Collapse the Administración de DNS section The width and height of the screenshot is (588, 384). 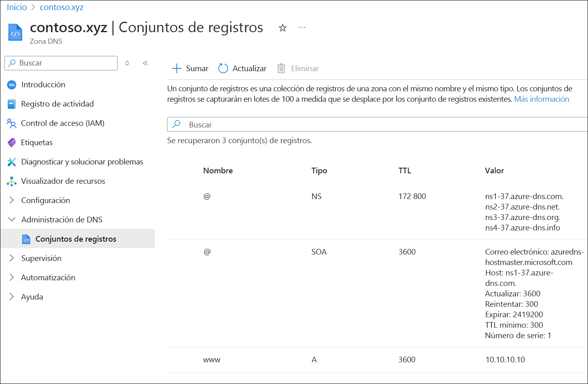[12, 220]
